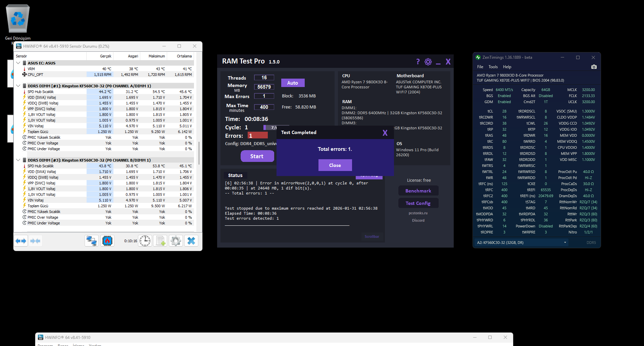Collapse the ASUS EC: ASUS sensor group

pos(18,63)
